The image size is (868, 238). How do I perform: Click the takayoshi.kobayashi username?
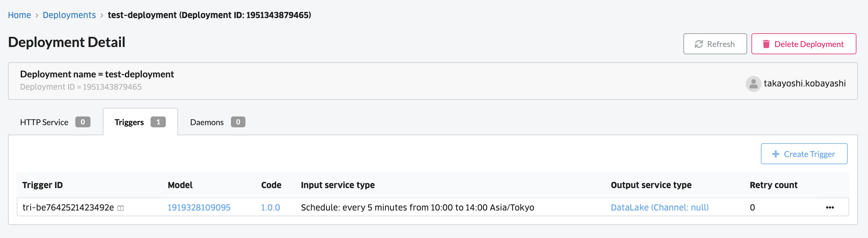pyautogui.click(x=805, y=84)
